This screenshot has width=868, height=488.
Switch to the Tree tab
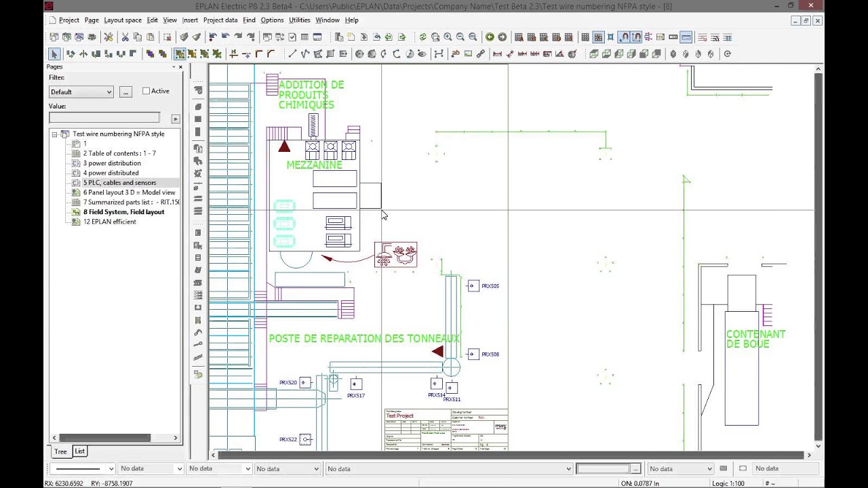point(60,451)
